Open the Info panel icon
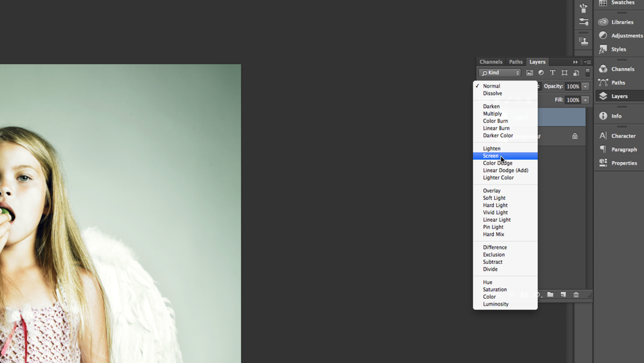The height and width of the screenshot is (363, 644). click(603, 116)
